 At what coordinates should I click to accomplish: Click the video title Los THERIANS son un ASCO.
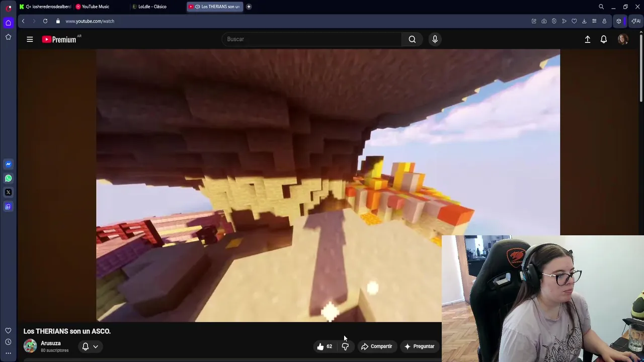click(67, 331)
